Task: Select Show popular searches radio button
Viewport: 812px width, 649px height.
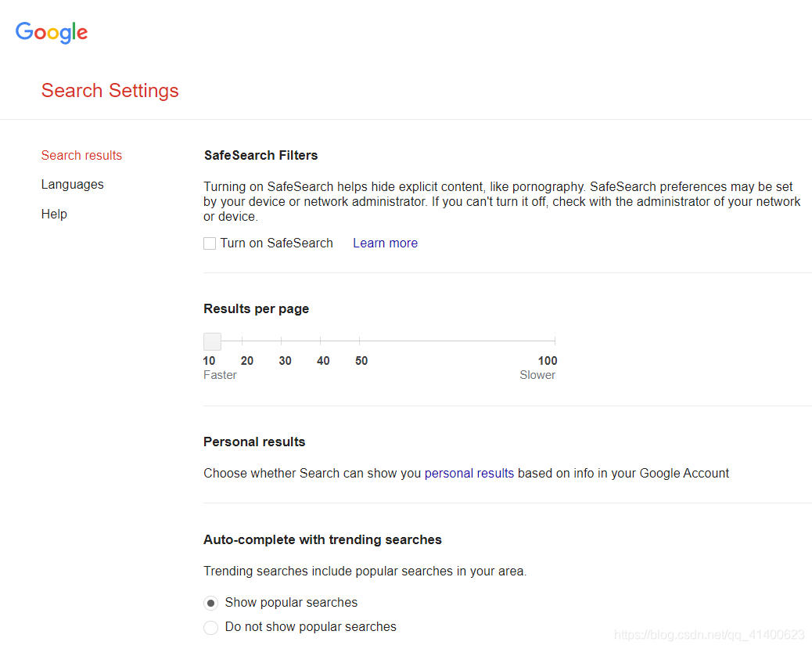Action: coord(210,604)
